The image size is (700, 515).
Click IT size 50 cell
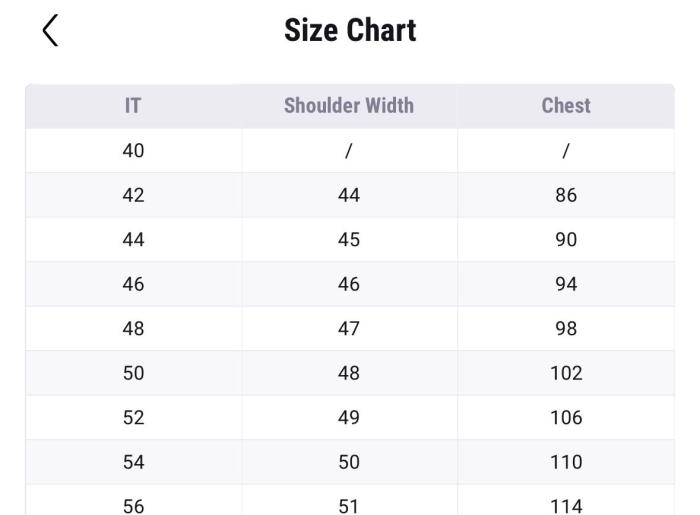[x=133, y=373]
